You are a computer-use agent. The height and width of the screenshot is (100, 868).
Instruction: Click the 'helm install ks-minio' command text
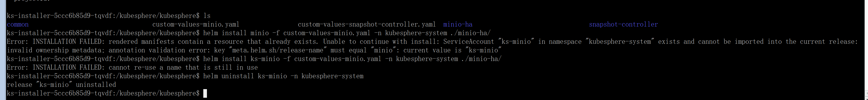[x=241, y=59]
